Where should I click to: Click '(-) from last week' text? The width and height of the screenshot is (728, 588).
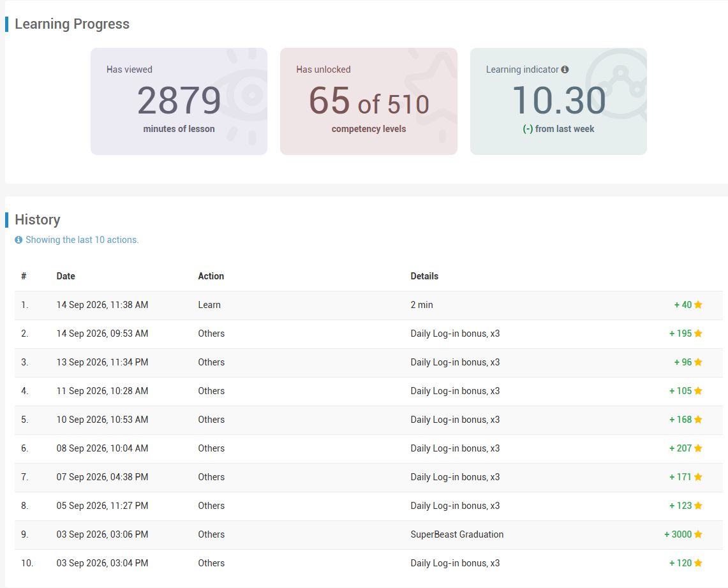[x=558, y=129]
